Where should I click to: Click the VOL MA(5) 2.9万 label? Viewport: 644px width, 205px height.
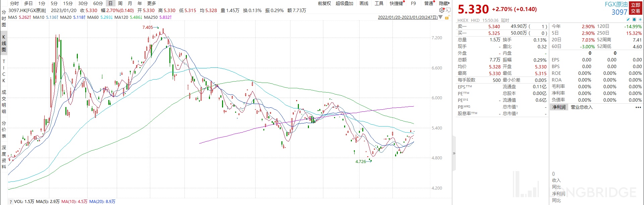pos(48,202)
